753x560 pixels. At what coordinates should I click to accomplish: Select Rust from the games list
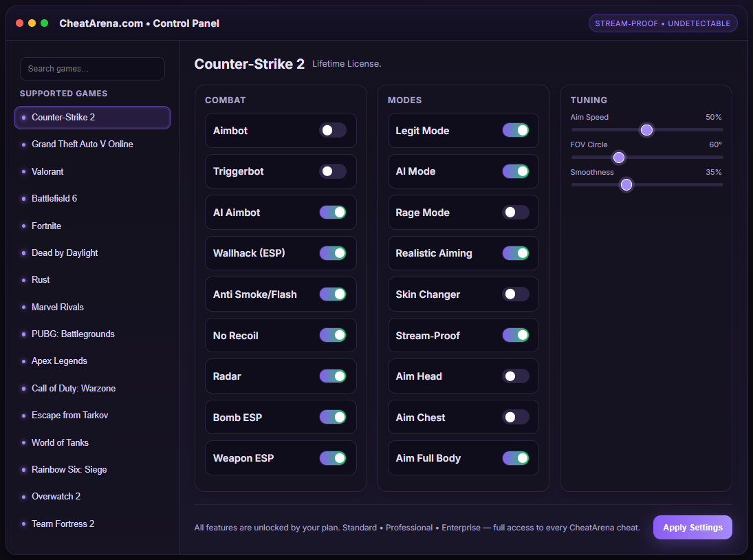pyautogui.click(x=92, y=279)
